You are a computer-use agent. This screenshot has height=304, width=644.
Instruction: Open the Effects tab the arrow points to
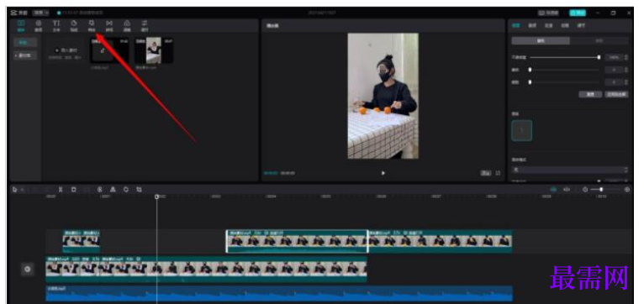92,26
